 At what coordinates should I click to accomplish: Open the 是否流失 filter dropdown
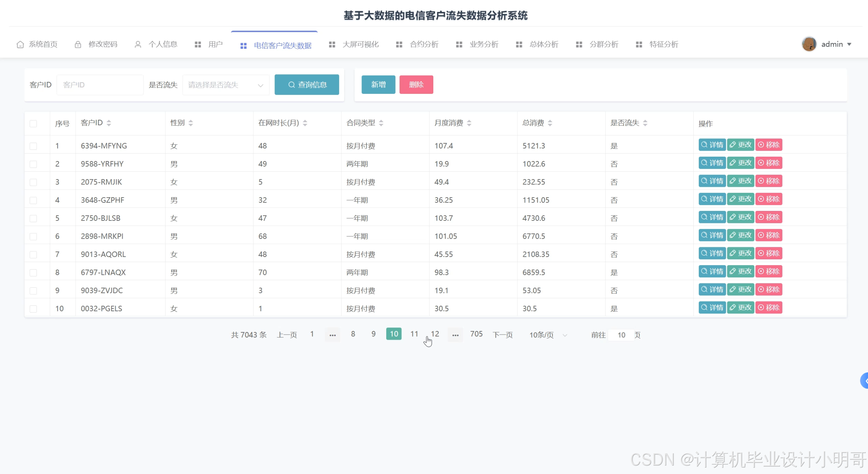[x=226, y=85]
